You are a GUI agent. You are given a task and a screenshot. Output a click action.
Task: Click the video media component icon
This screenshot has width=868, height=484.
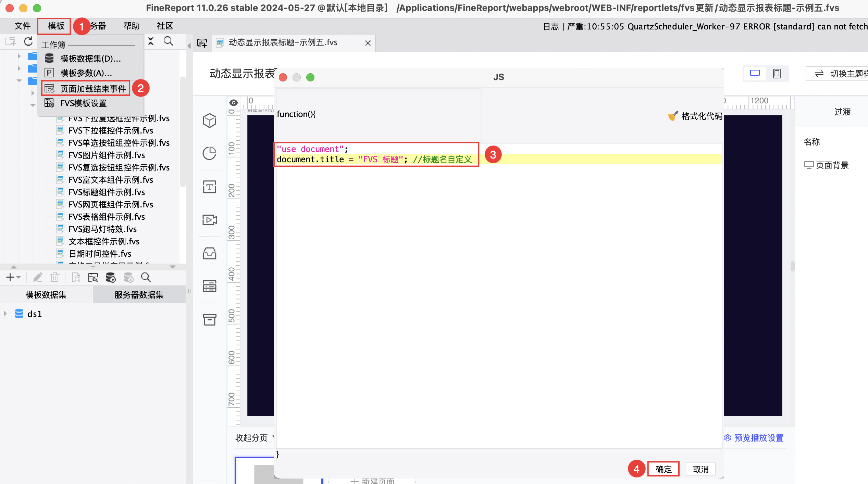tap(209, 220)
